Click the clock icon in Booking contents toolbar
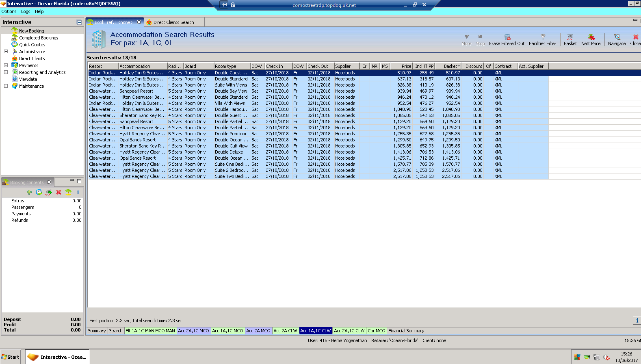641x364 pixels. 39,192
